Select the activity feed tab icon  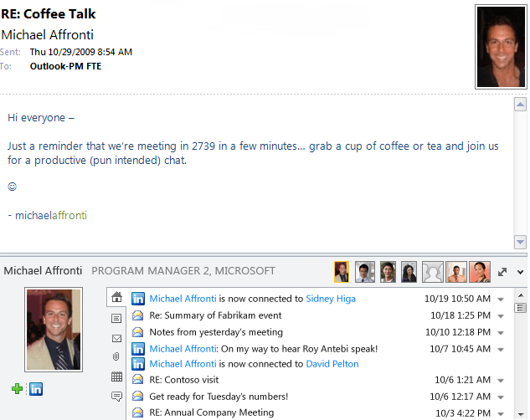[116, 318]
